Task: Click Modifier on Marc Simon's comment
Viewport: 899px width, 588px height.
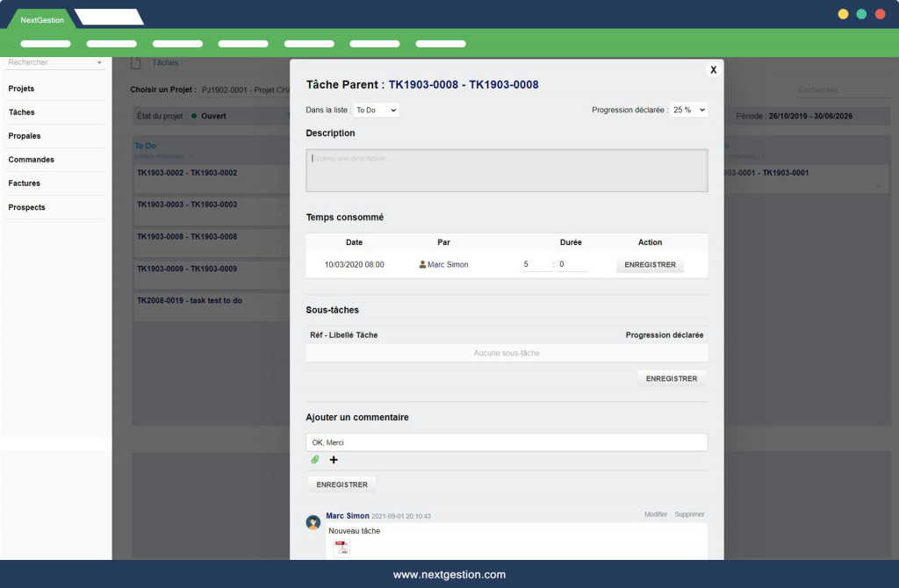Action: 656,514
